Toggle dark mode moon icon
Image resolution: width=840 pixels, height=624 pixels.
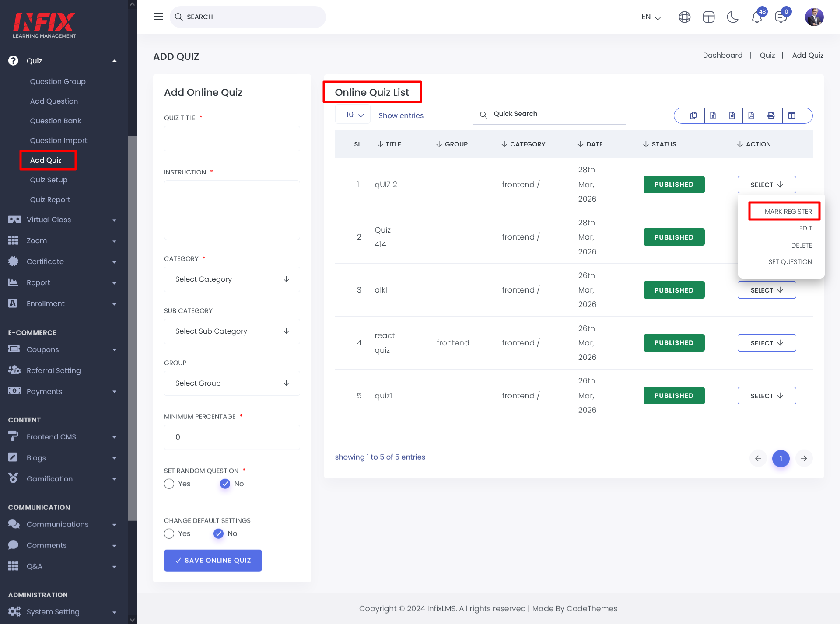tap(732, 17)
